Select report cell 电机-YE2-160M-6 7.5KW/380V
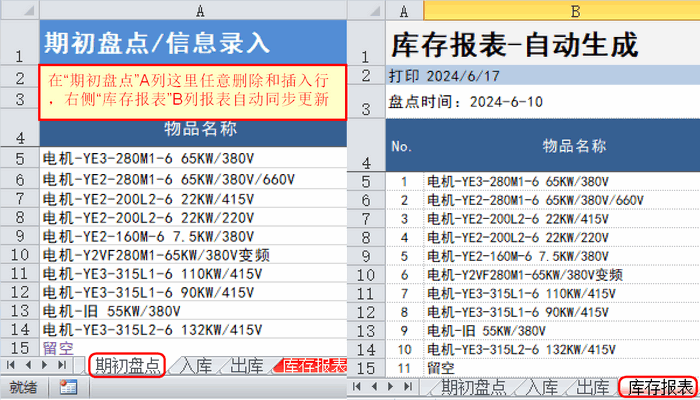 coord(561,256)
